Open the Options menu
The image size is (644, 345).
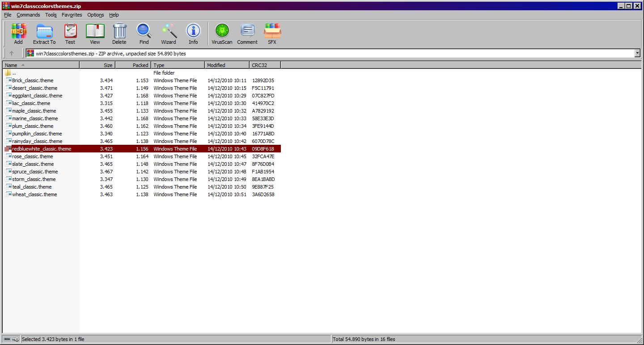click(x=96, y=15)
